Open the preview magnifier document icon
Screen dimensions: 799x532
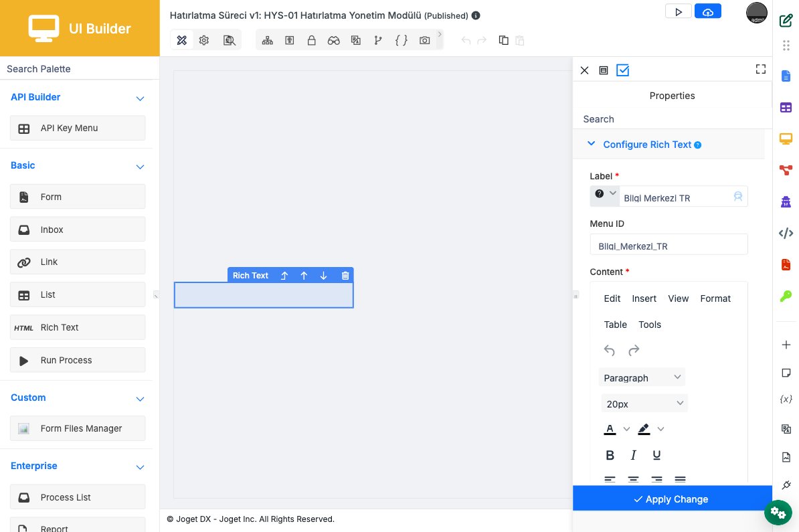click(230, 40)
